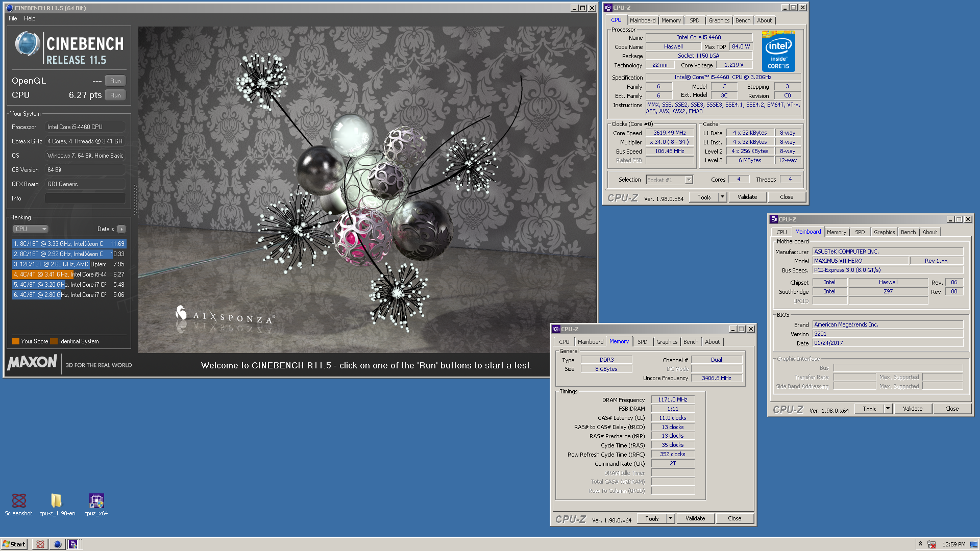Click the Mainboard CPU-Z window title icon
Screen dimensions: 980x551
[x=774, y=219]
